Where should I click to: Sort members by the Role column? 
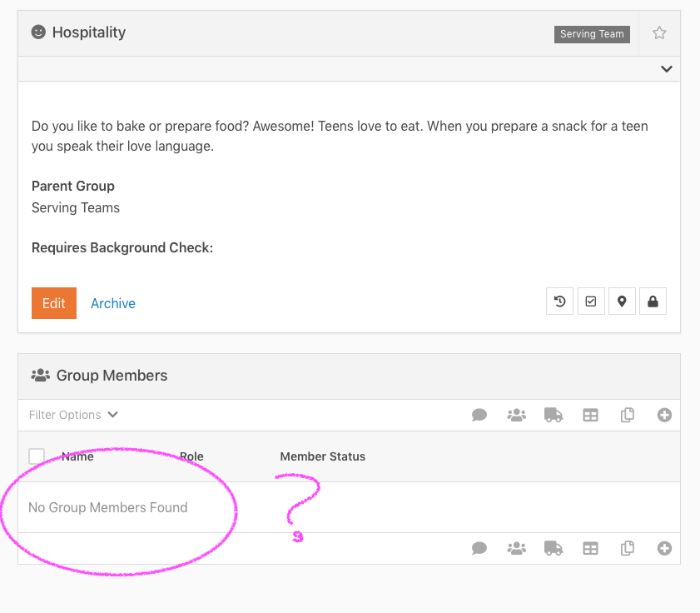191,456
